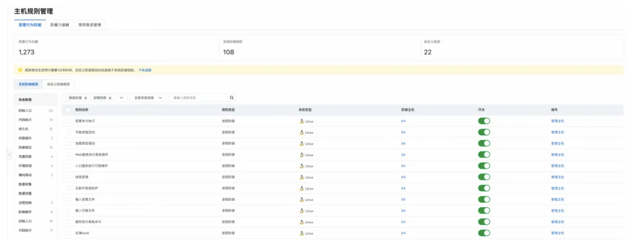
Task: Focus the rule name search input field
Action: (x=198, y=98)
